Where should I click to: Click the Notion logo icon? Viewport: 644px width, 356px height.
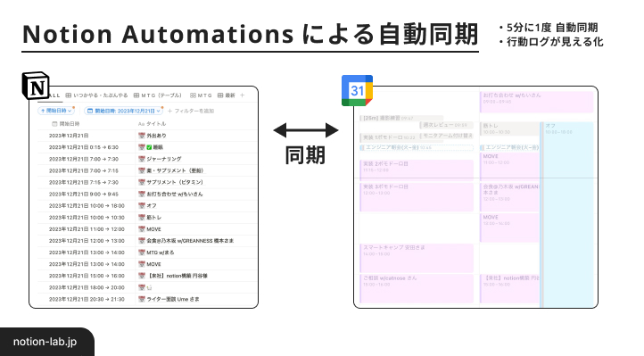[x=36, y=86]
